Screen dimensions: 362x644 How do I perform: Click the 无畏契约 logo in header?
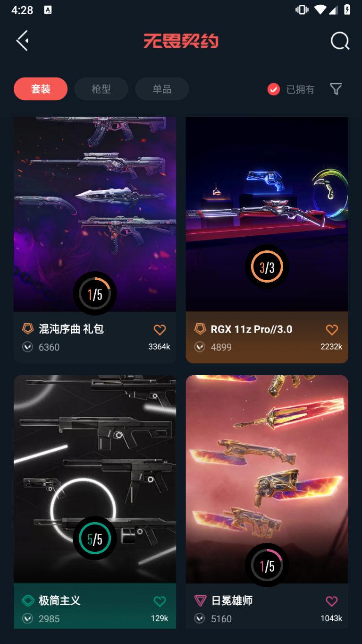181,41
